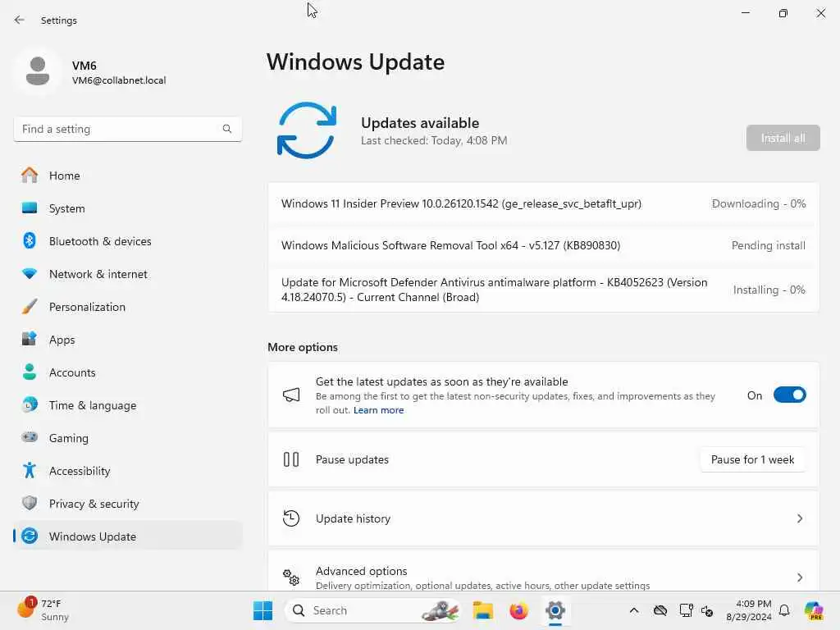Click the Installing - 0% status
This screenshot has height=630, width=840.
click(x=769, y=290)
